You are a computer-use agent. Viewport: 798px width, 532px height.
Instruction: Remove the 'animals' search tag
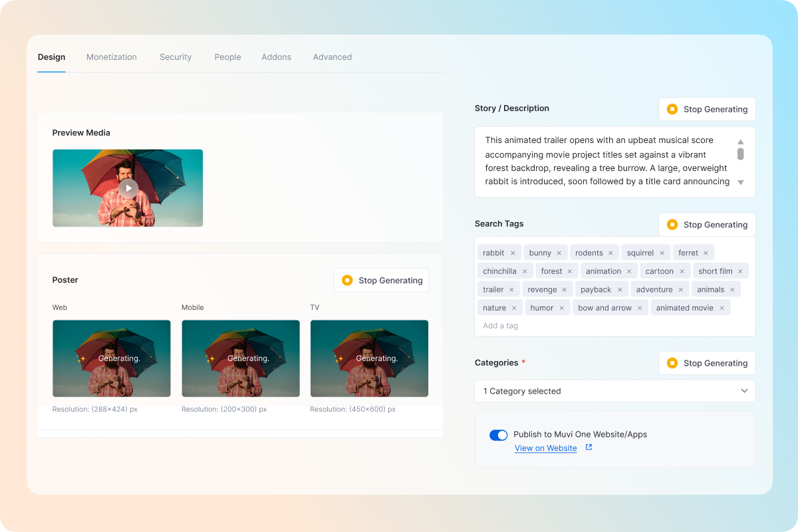point(732,290)
